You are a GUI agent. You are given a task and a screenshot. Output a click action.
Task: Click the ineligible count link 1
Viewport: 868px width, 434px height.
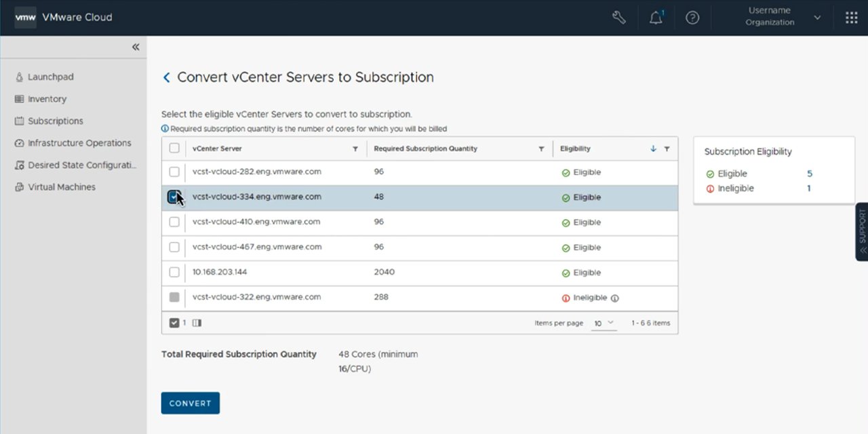pyautogui.click(x=809, y=188)
